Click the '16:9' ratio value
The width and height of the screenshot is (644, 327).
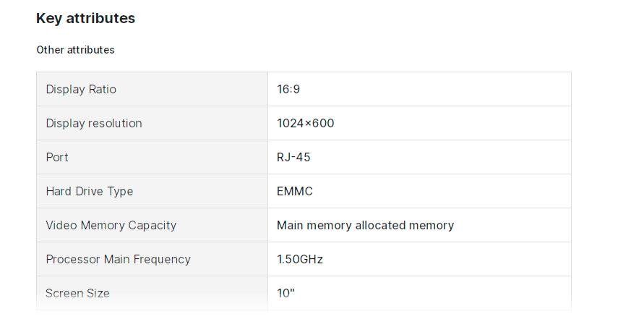coord(289,89)
